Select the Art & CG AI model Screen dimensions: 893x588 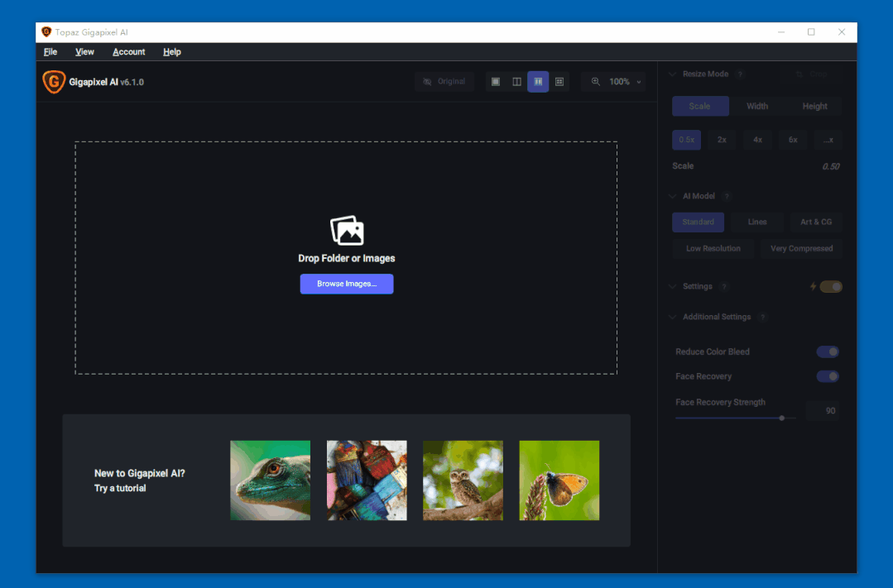click(x=816, y=222)
